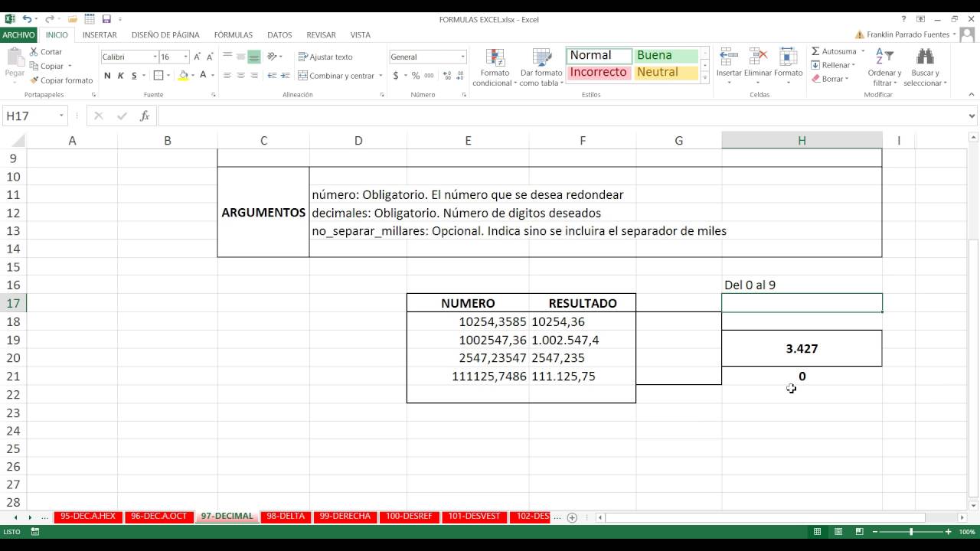
Task: Apply the Incorrecto cell style
Action: (x=599, y=72)
